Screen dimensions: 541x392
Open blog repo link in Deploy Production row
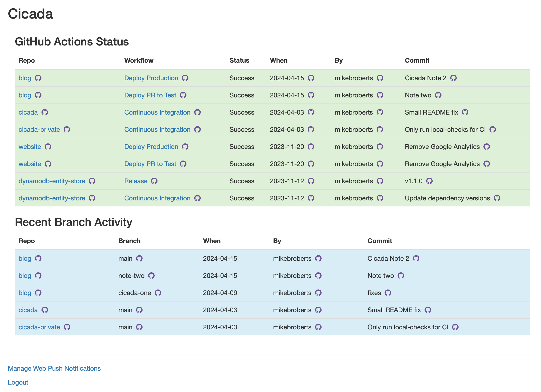[25, 78]
